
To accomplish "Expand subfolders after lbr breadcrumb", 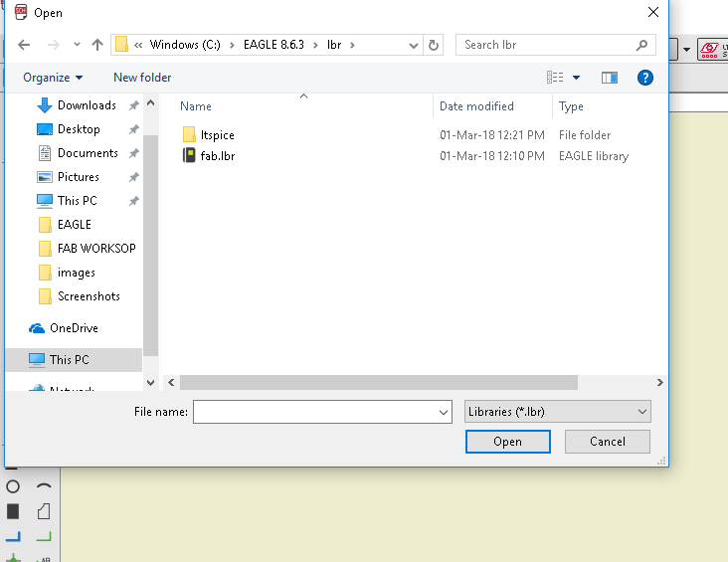I will [x=352, y=45].
